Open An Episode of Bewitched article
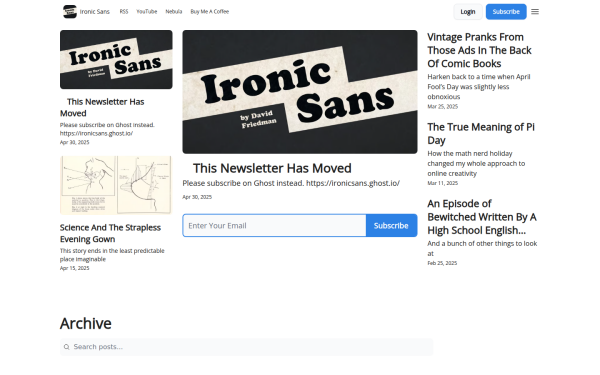 [x=482, y=217]
